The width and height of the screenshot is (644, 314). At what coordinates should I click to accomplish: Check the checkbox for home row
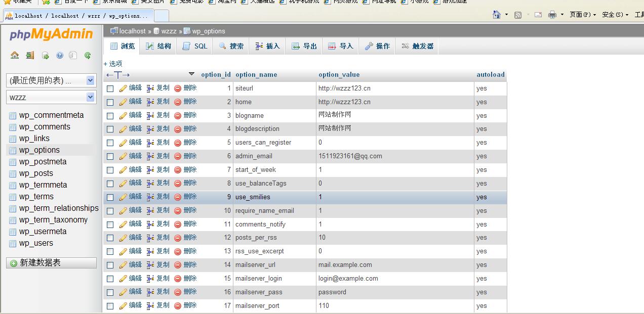coord(110,102)
